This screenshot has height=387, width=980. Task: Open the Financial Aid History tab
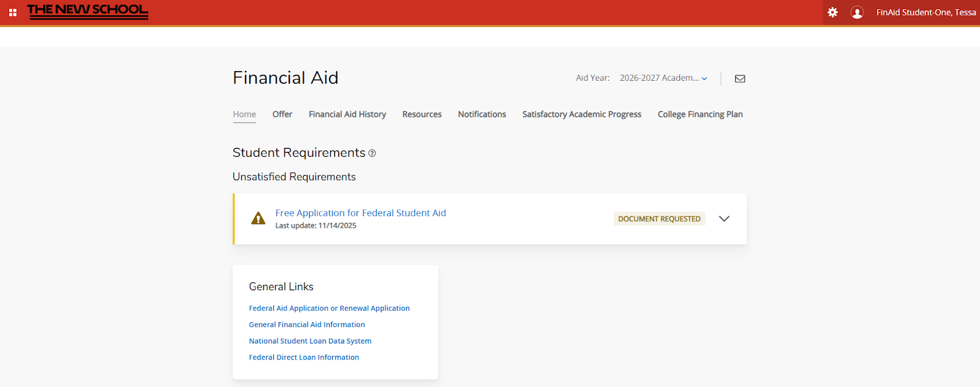(347, 115)
